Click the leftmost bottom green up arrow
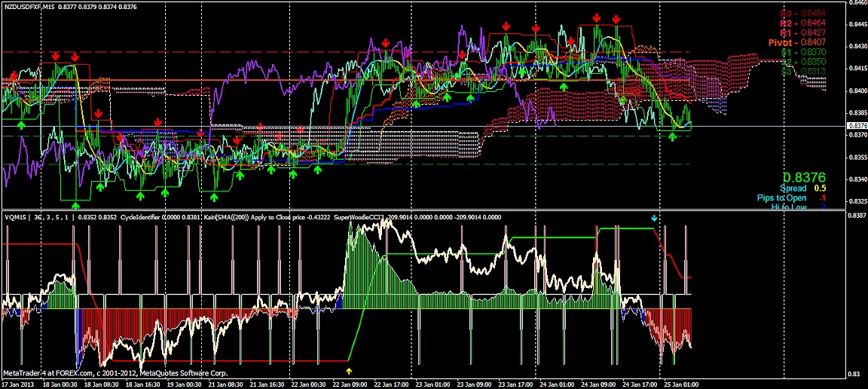Viewport: 868px width, 389px height. click(75, 204)
